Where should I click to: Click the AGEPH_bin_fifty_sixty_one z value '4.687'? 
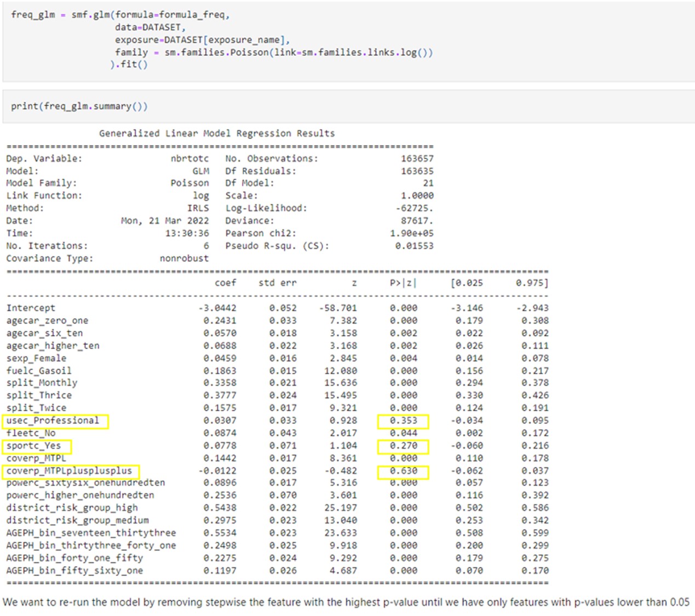click(x=343, y=571)
